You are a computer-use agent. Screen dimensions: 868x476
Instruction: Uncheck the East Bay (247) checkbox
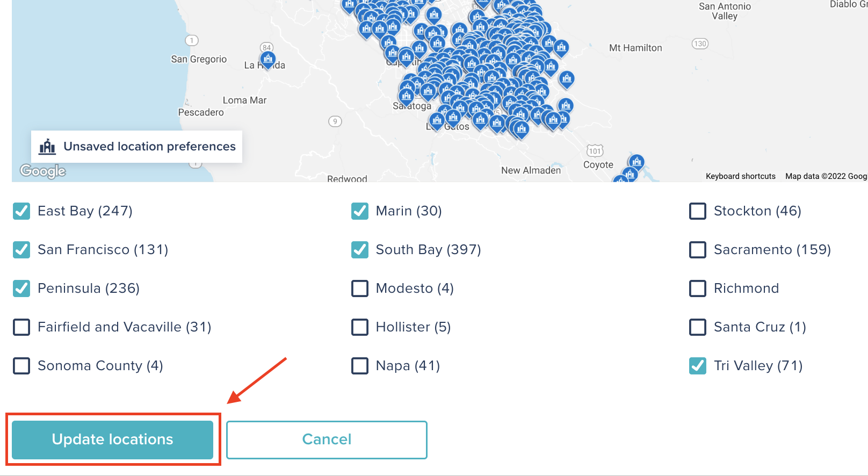tap(21, 211)
